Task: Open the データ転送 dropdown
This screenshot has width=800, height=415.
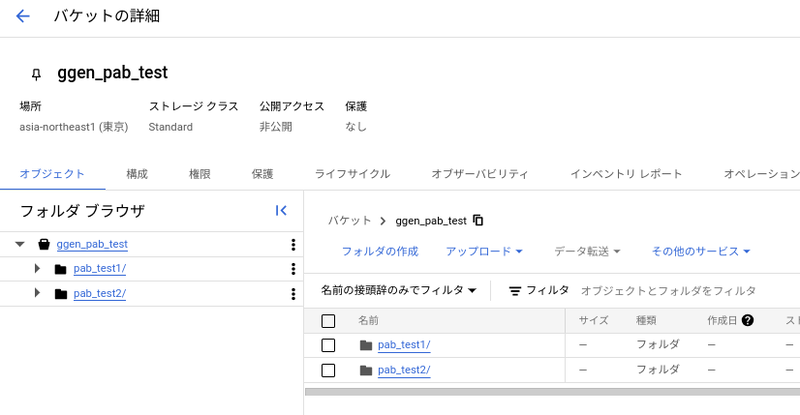Action: (587, 251)
